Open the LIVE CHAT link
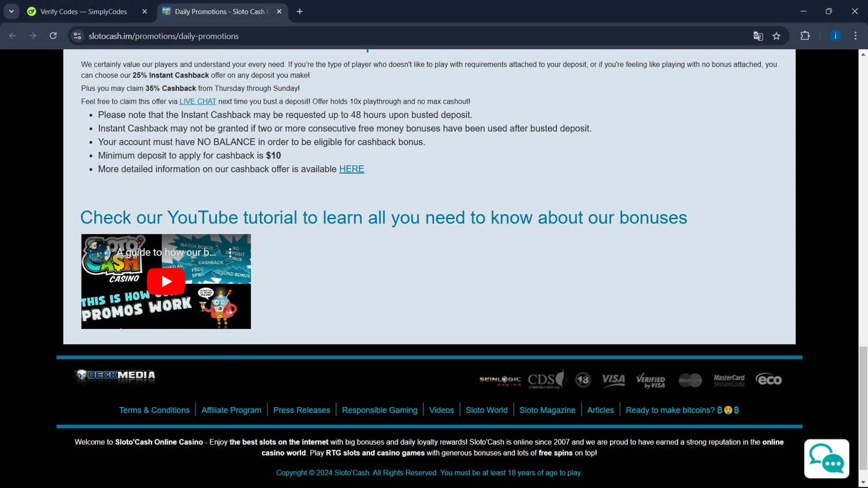868x488 pixels. pyautogui.click(x=198, y=101)
